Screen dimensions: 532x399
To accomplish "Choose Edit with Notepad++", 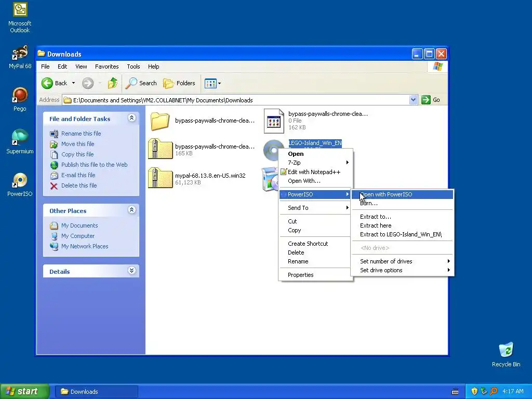I will 315,172.
